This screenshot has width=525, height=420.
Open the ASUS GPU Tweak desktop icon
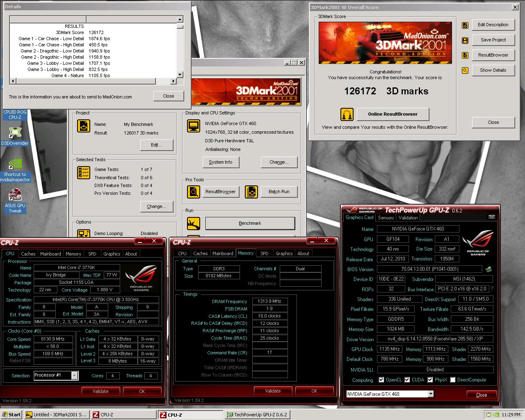coord(15,201)
